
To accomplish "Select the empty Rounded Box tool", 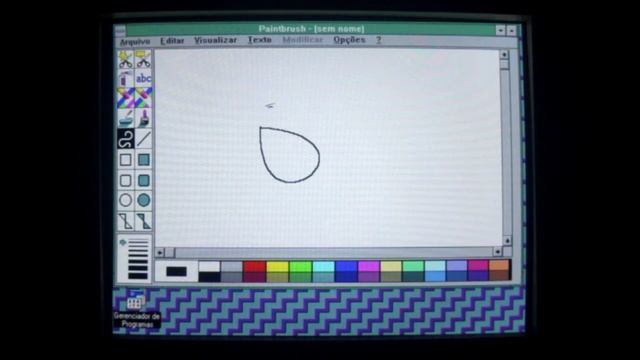I will coord(126,180).
